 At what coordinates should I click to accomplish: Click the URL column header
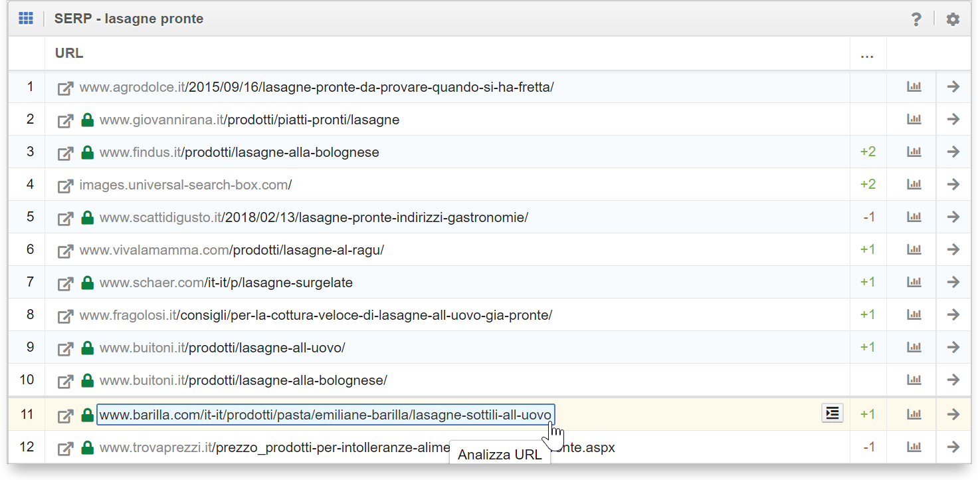(x=69, y=53)
